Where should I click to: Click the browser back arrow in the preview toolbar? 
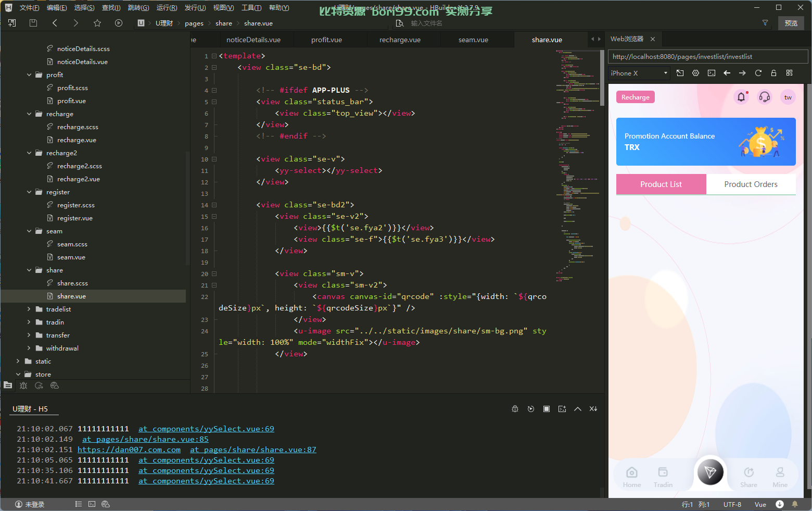(727, 73)
